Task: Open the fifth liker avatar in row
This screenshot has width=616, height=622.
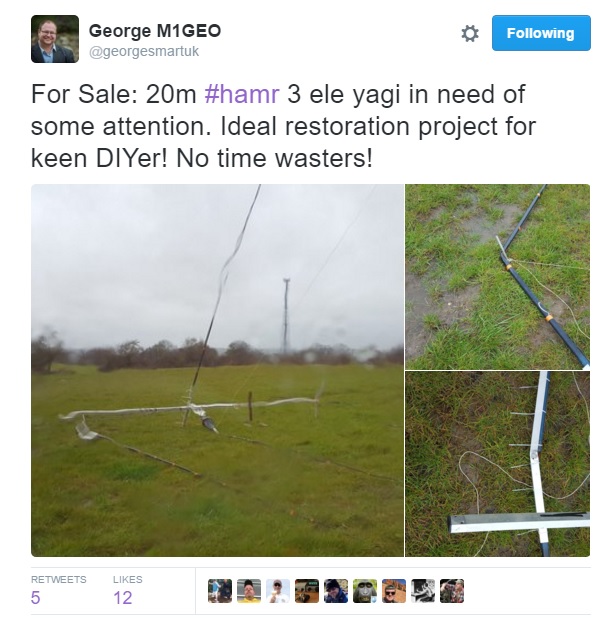Action: pos(336,591)
